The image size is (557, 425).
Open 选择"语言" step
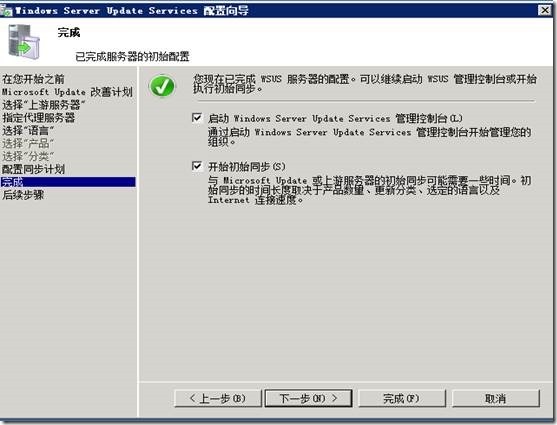click(x=28, y=130)
